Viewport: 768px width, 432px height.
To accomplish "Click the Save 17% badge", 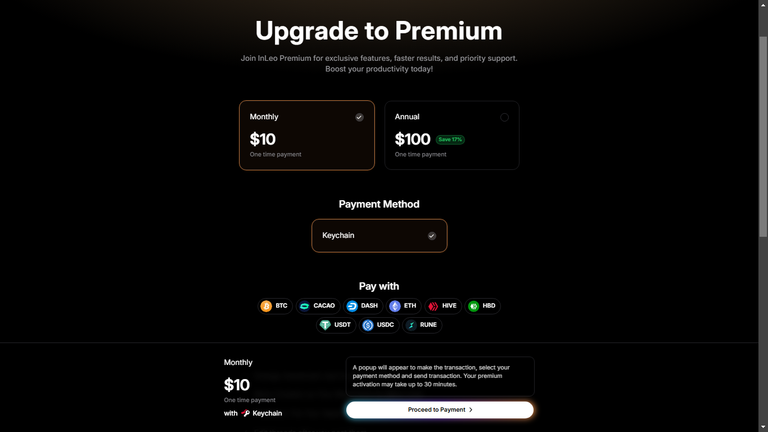I will point(450,140).
